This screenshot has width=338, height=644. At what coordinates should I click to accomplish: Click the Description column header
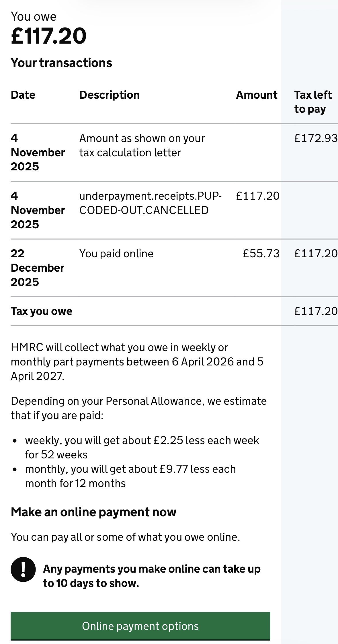tap(109, 95)
